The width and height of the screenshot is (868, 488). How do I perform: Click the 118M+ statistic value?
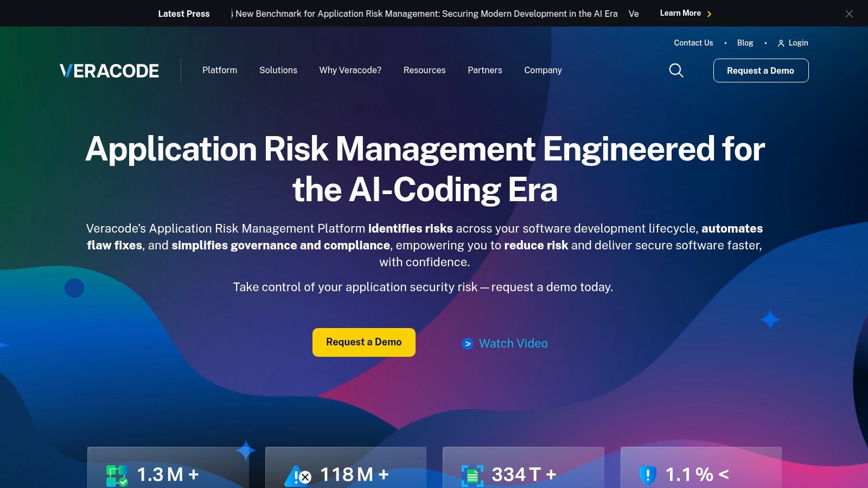pyautogui.click(x=354, y=475)
